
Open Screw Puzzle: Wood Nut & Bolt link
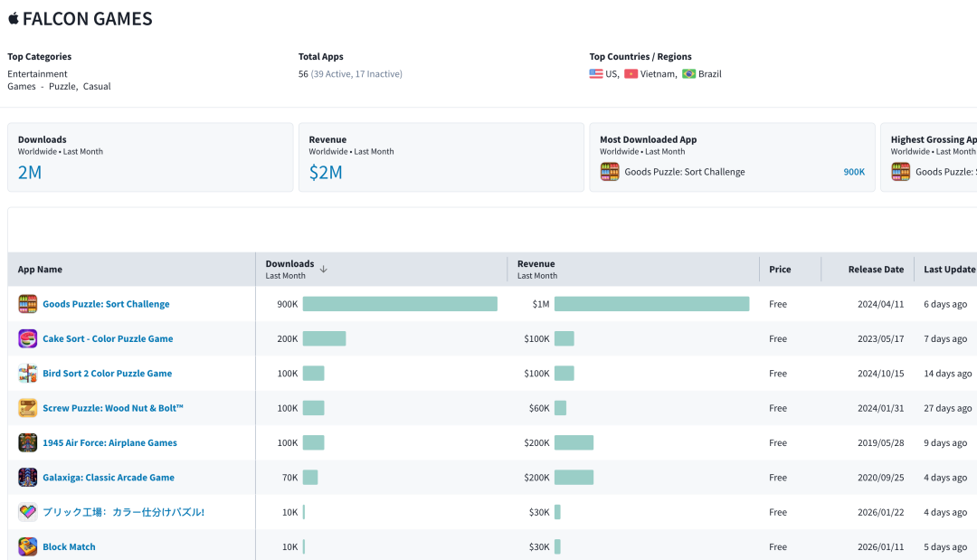[113, 408]
